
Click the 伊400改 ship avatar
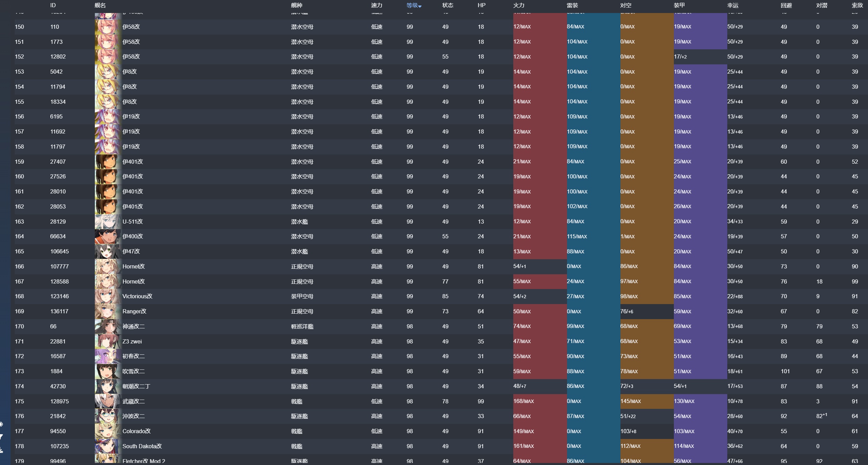(107, 236)
